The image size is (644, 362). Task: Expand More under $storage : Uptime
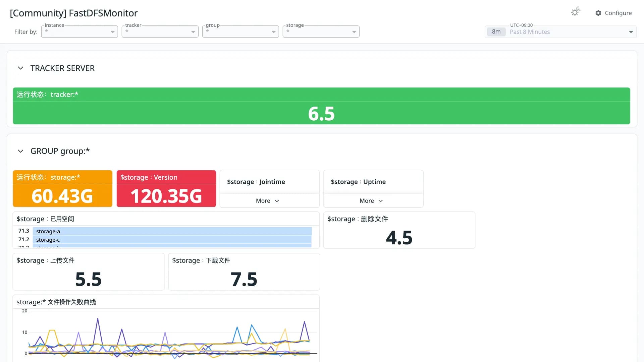[371, 201]
